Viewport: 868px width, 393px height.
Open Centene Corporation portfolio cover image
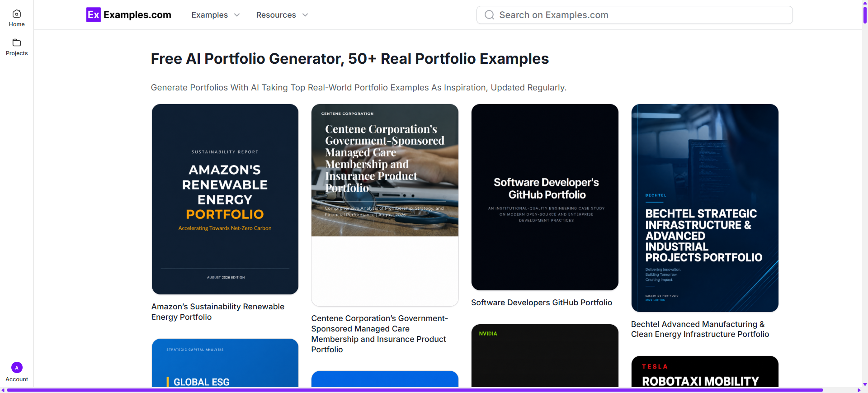click(385, 205)
